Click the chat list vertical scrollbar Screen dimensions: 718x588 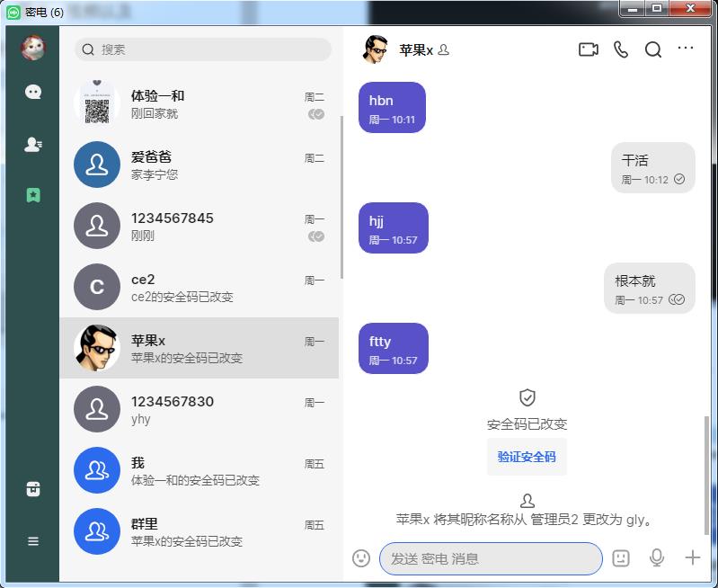click(x=341, y=198)
